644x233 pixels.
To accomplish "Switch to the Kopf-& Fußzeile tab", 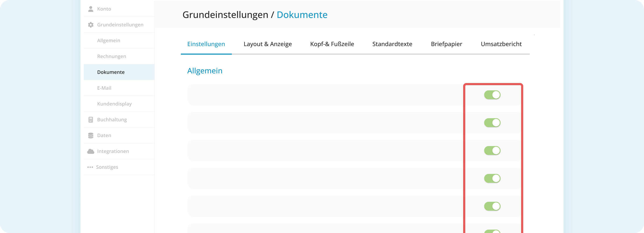I will [332, 44].
